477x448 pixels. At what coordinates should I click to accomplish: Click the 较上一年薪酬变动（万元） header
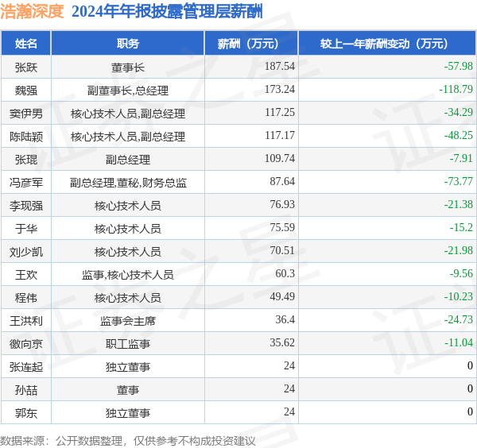tap(387, 44)
